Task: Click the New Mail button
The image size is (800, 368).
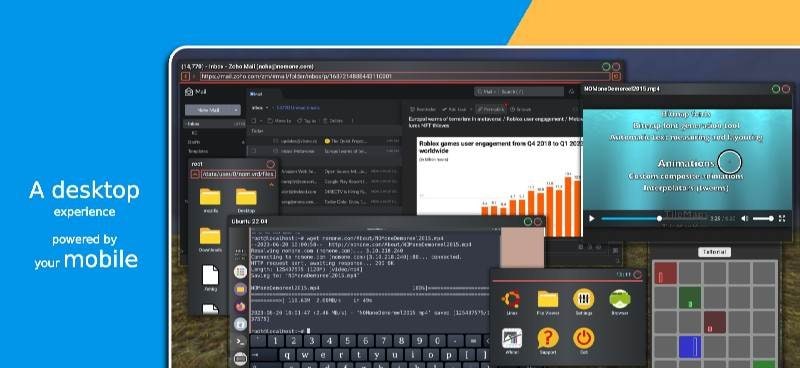Action: coord(208,110)
